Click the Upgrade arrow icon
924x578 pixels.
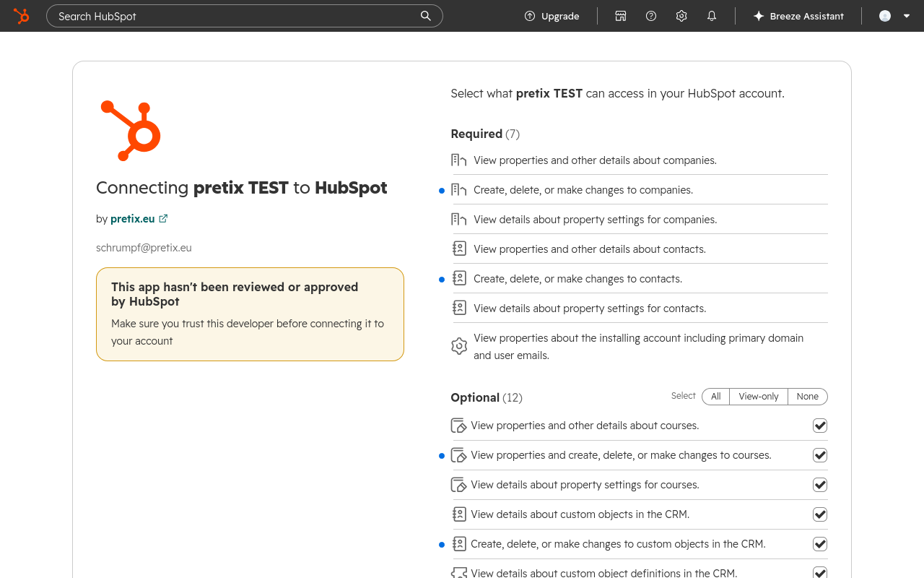(530, 16)
